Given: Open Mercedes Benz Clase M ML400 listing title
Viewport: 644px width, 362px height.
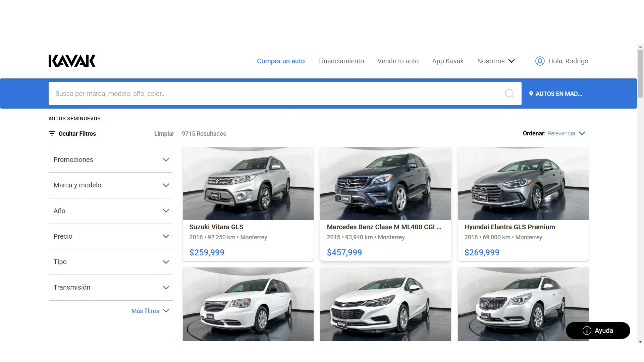Looking at the screenshot, I should click(x=384, y=227).
